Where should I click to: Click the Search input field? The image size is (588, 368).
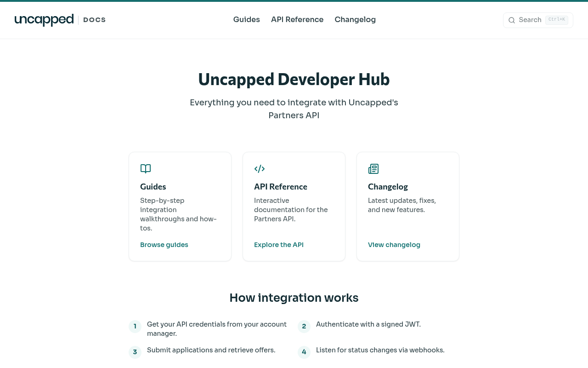tap(538, 20)
